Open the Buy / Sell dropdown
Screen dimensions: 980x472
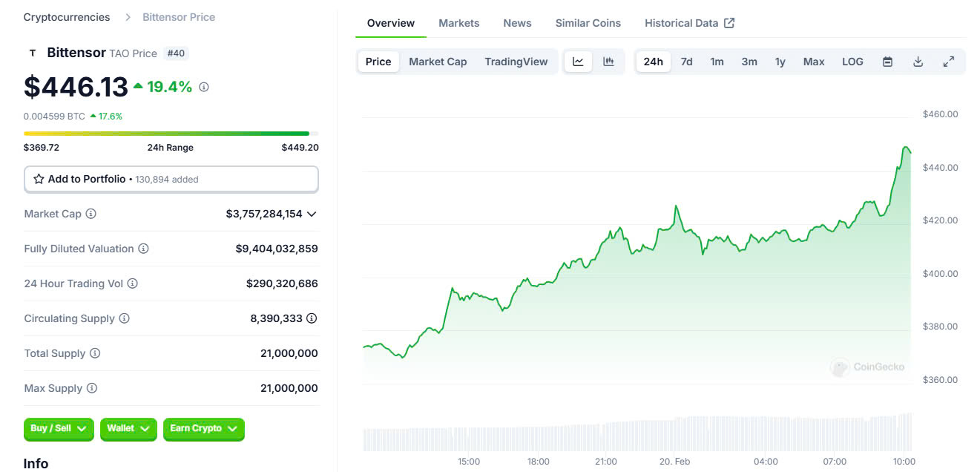[59, 428]
